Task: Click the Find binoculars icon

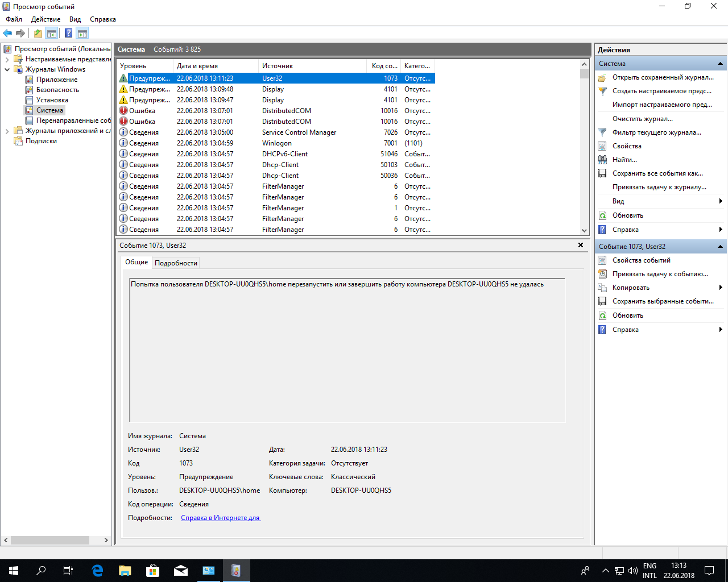Action: coord(602,160)
